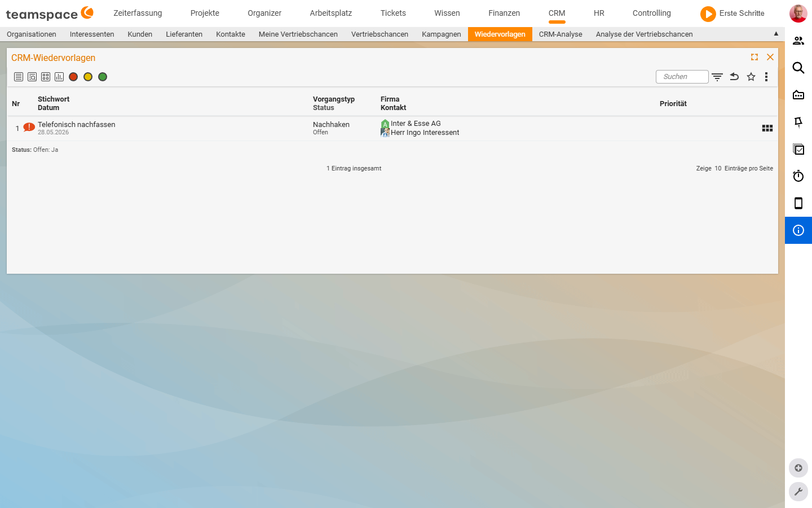Open the Zeiterfassung menu

(138, 13)
